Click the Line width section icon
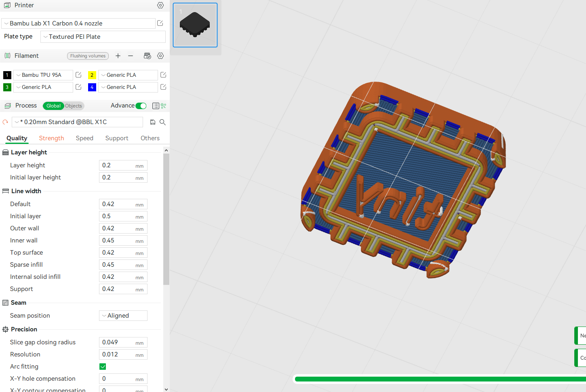 (x=6, y=191)
